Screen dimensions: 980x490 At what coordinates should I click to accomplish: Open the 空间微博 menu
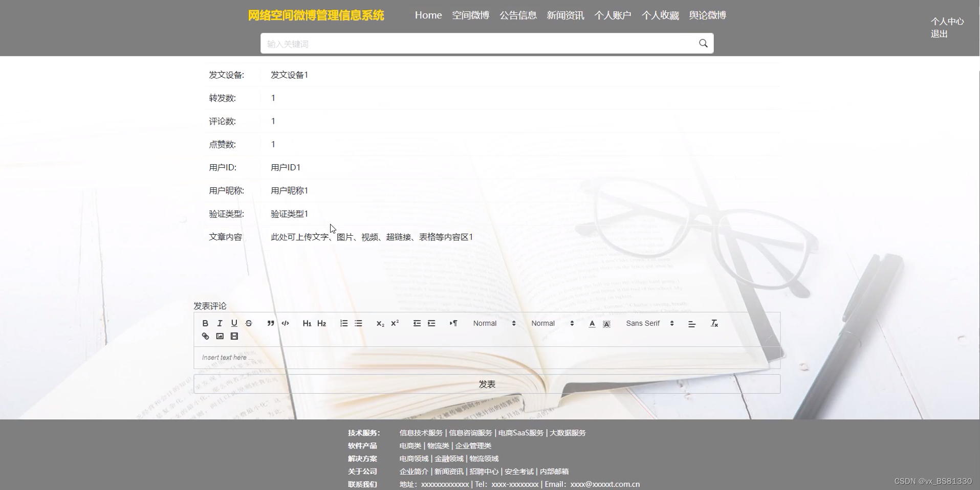click(x=471, y=15)
